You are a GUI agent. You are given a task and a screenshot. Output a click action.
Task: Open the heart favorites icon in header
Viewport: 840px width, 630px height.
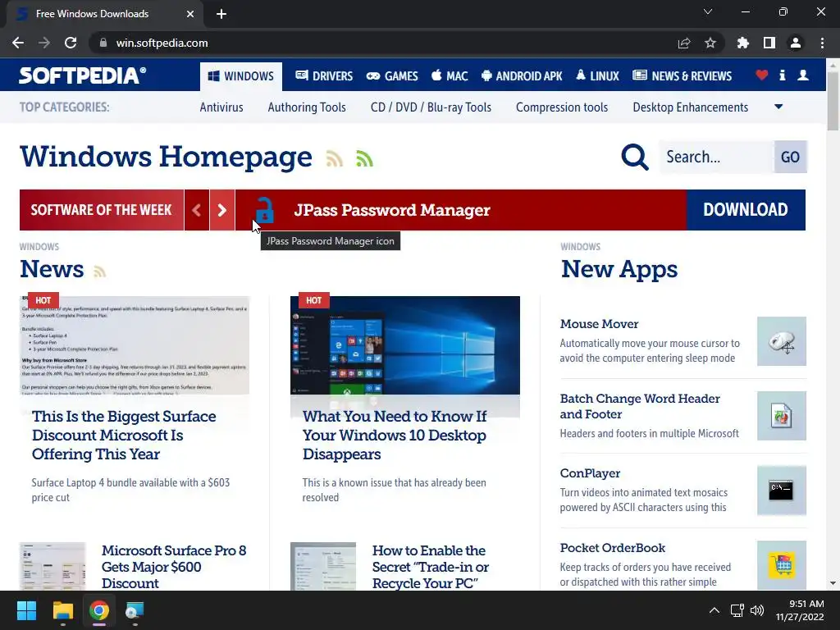click(761, 75)
